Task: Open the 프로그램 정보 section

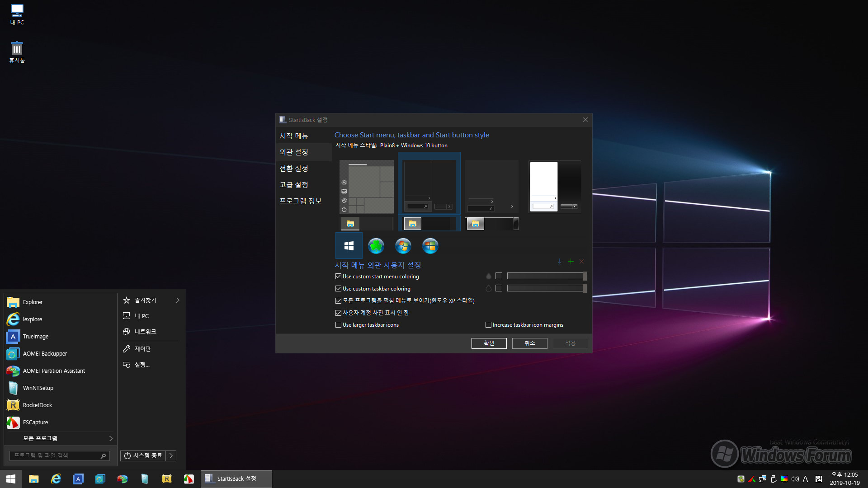Action: (304, 201)
